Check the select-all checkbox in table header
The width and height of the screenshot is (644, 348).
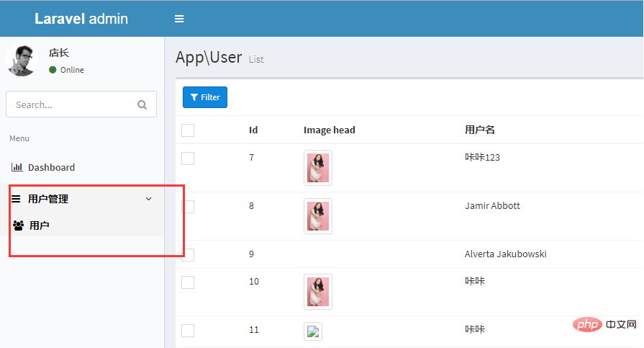188,130
